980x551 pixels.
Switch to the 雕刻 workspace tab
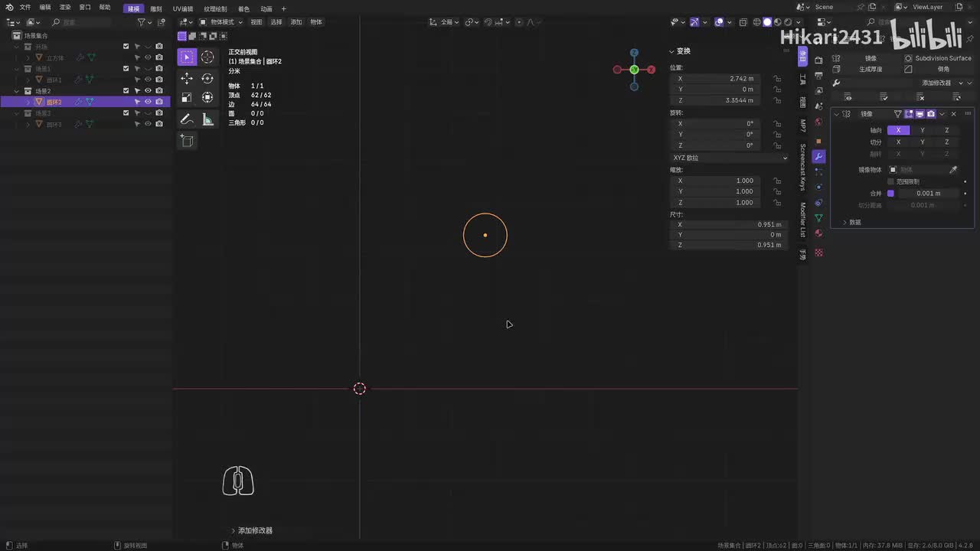click(x=156, y=8)
